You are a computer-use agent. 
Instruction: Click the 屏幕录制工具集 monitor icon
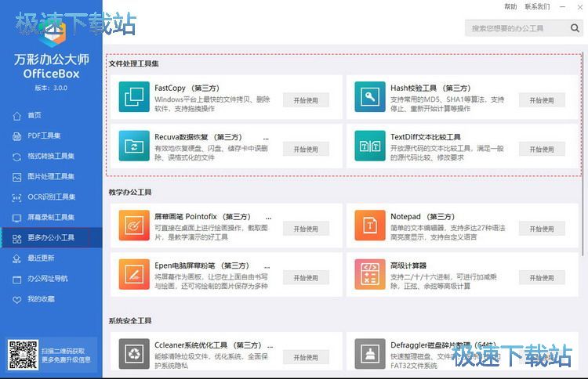[x=17, y=218]
